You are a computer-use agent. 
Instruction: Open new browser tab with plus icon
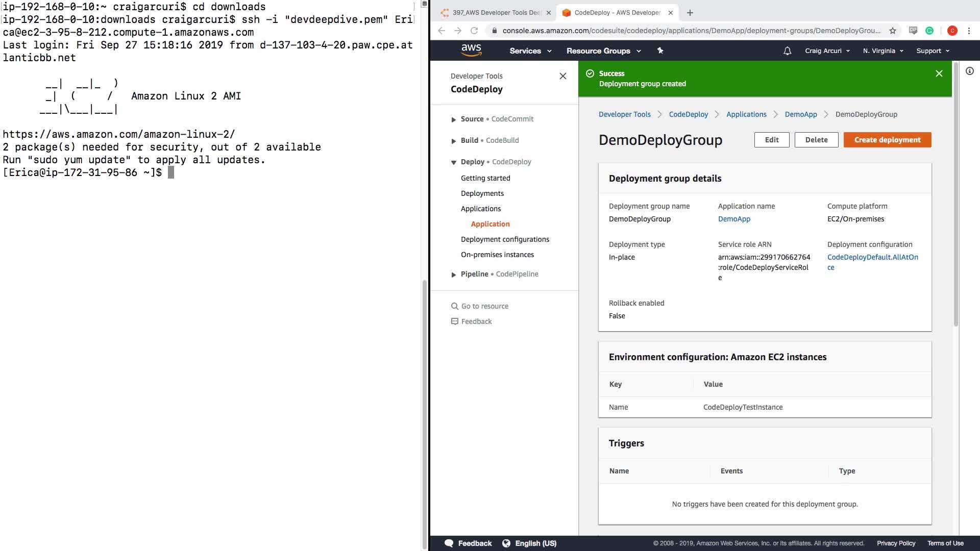coord(690,13)
